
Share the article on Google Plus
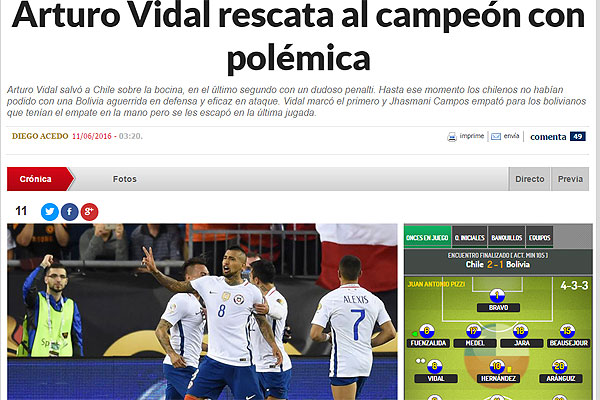89,212
